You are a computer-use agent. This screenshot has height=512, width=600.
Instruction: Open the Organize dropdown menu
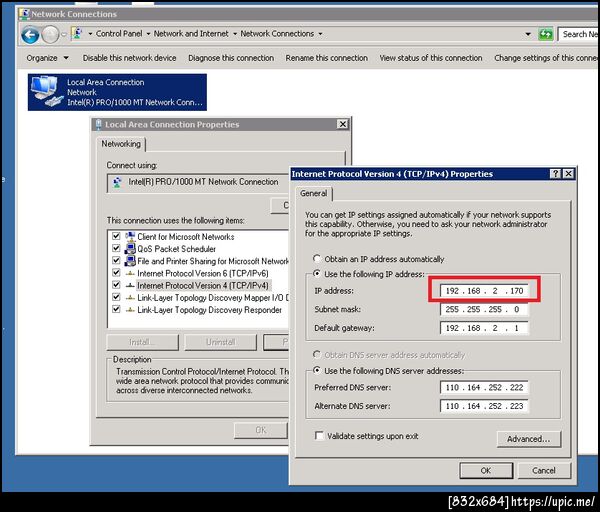[47, 58]
